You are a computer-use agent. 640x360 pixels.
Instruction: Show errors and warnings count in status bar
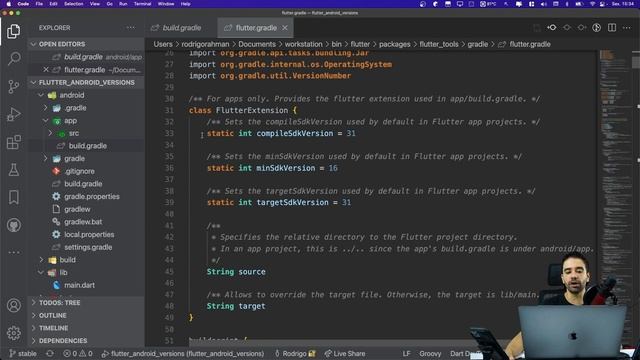78,353
